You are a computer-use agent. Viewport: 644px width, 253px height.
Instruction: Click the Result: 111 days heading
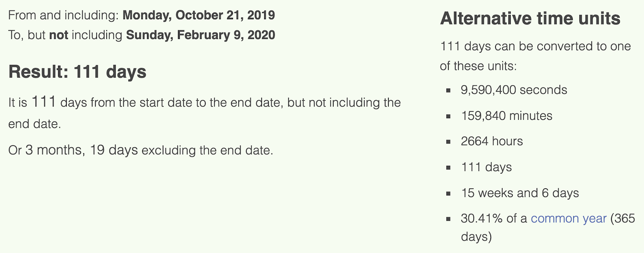(77, 72)
